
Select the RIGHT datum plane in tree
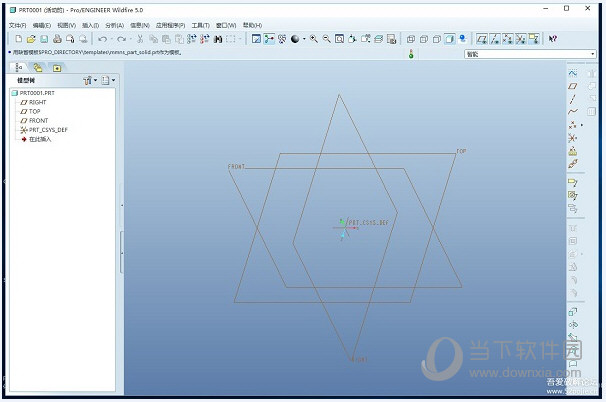33,102
